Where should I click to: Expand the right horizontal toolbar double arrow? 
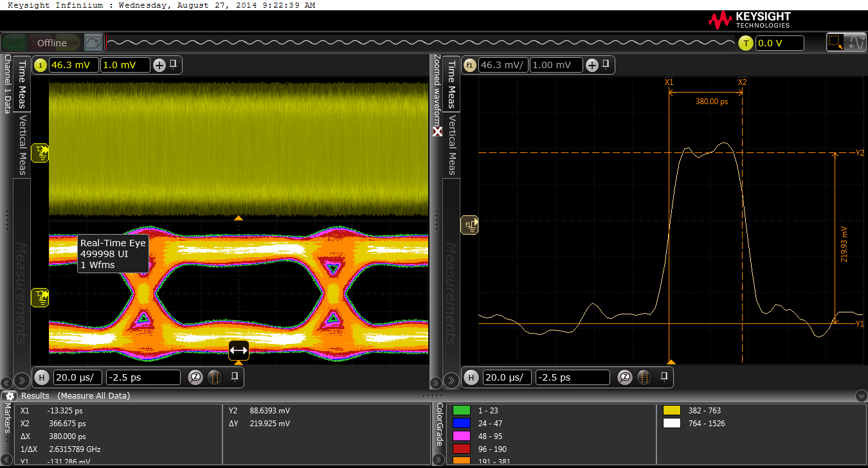point(451,381)
